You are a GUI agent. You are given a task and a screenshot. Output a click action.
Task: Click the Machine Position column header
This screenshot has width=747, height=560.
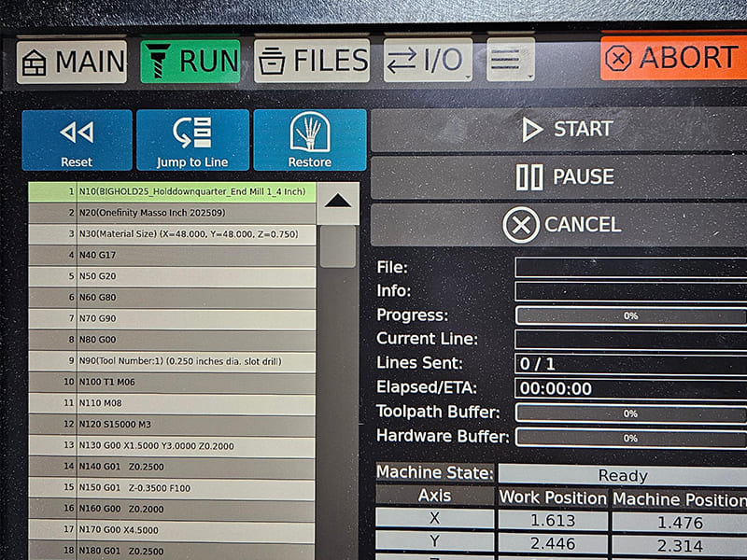680,499
